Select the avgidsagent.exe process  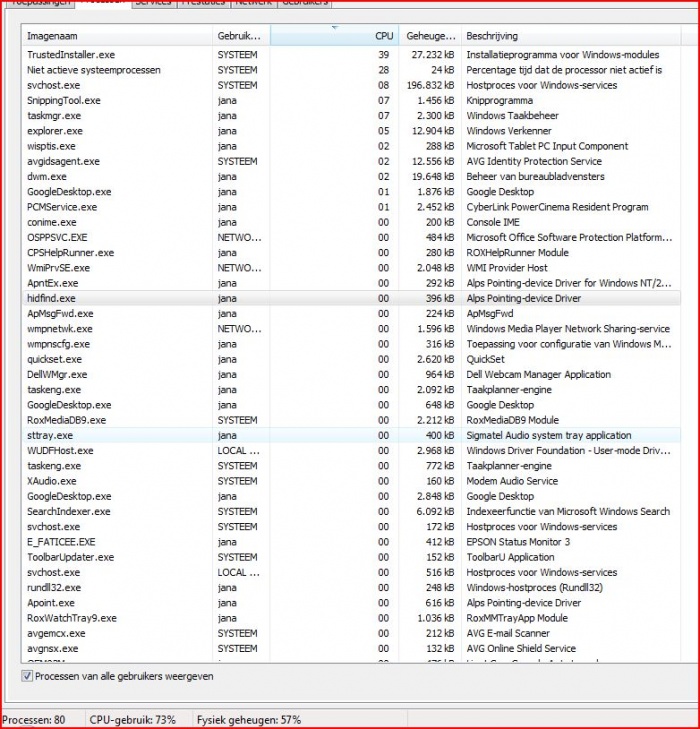351,161
